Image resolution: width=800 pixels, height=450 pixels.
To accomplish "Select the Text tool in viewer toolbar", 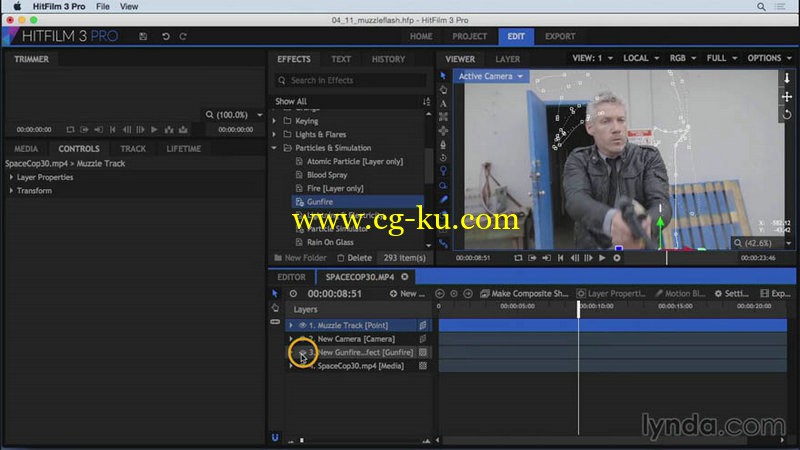I will click(443, 104).
